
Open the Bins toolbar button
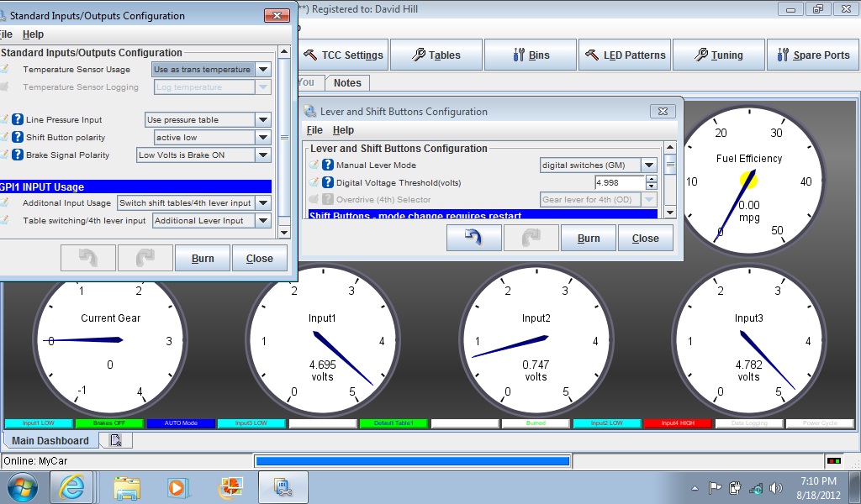(x=531, y=55)
